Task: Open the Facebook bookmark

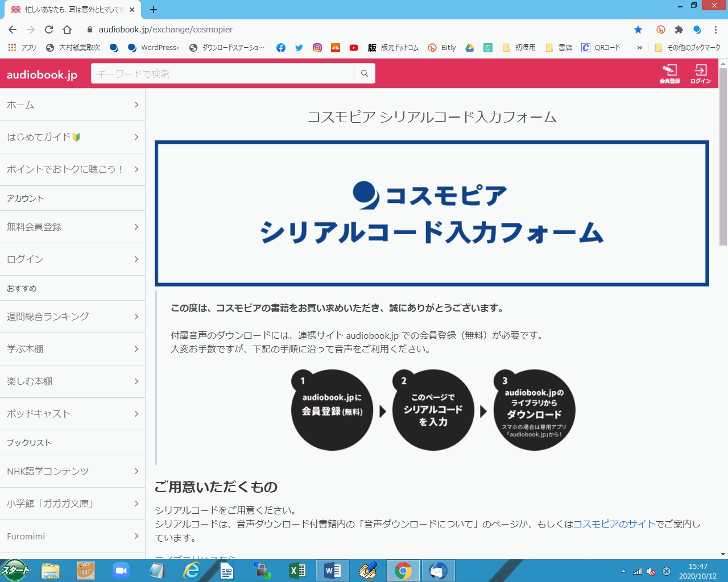Action: 281,48
